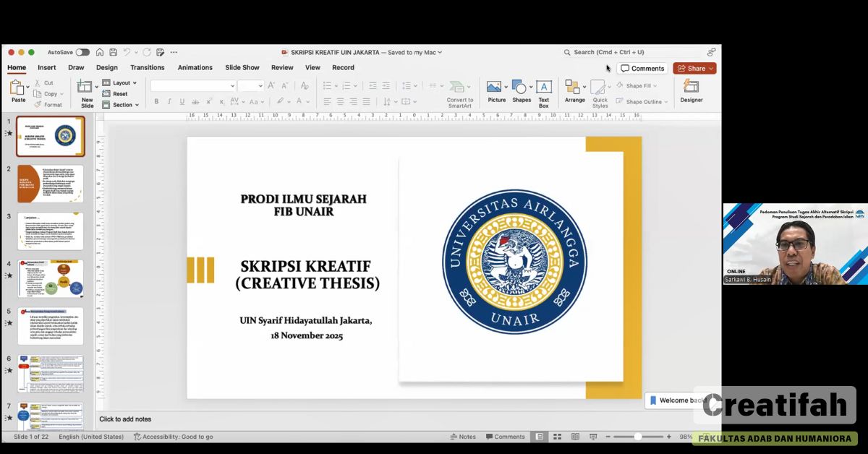This screenshot has height=454, width=868.
Task: Open the font name combo box
Action: [x=193, y=85]
